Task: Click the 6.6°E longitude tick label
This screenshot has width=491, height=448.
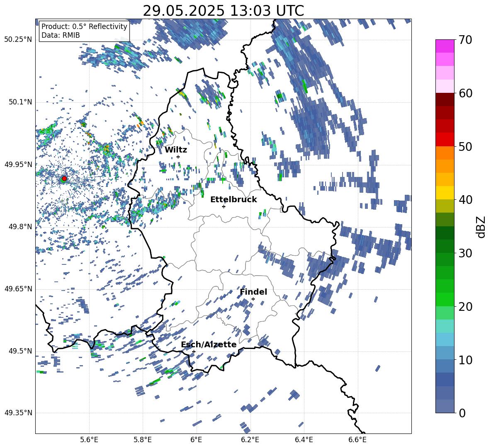Action: pyautogui.click(x=357, y=440)
